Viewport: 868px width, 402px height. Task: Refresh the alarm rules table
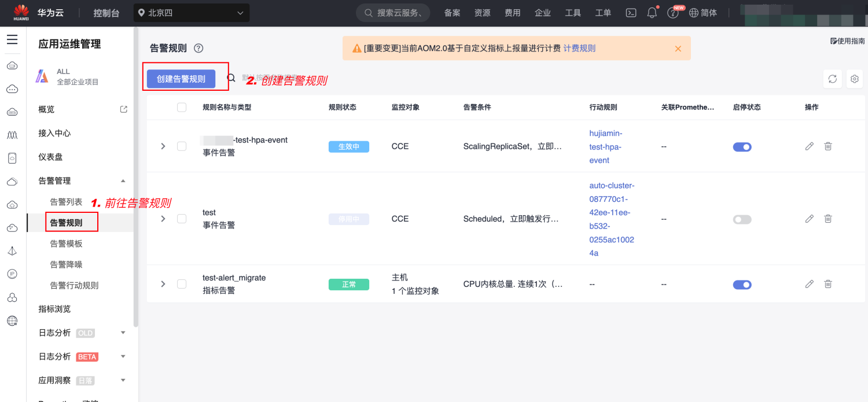pyautogui.click(x=832, y=79)
